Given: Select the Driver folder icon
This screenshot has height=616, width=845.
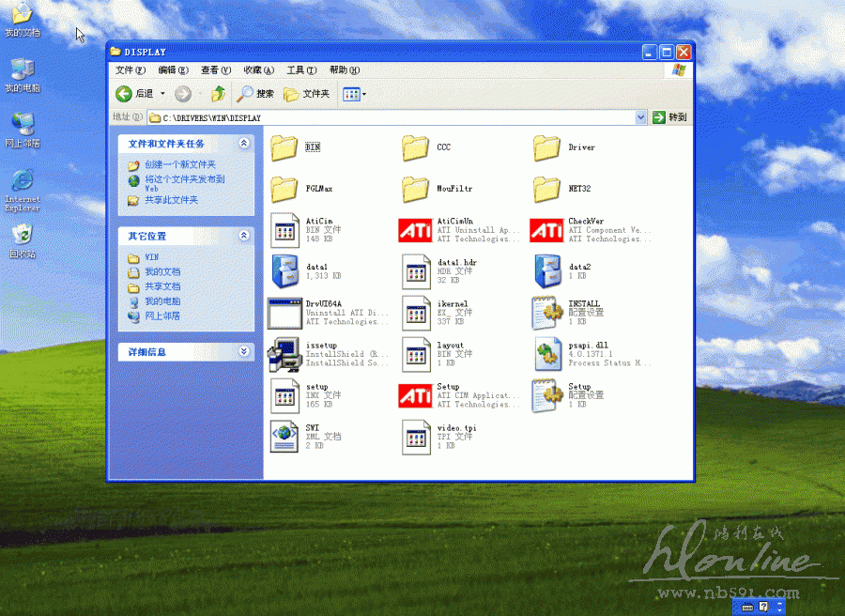Looking at the screenshot, I should [546, 147].
